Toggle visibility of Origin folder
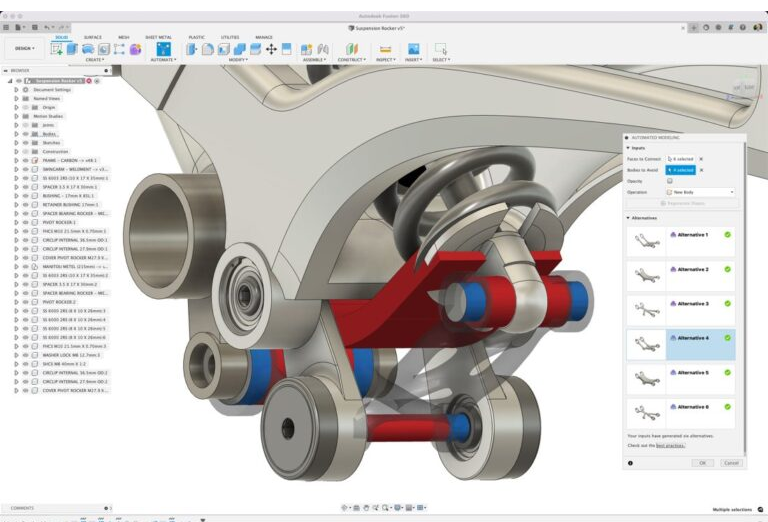Image resolution: width=768 pixels, height=522 pixels. (x=26, y=107)
